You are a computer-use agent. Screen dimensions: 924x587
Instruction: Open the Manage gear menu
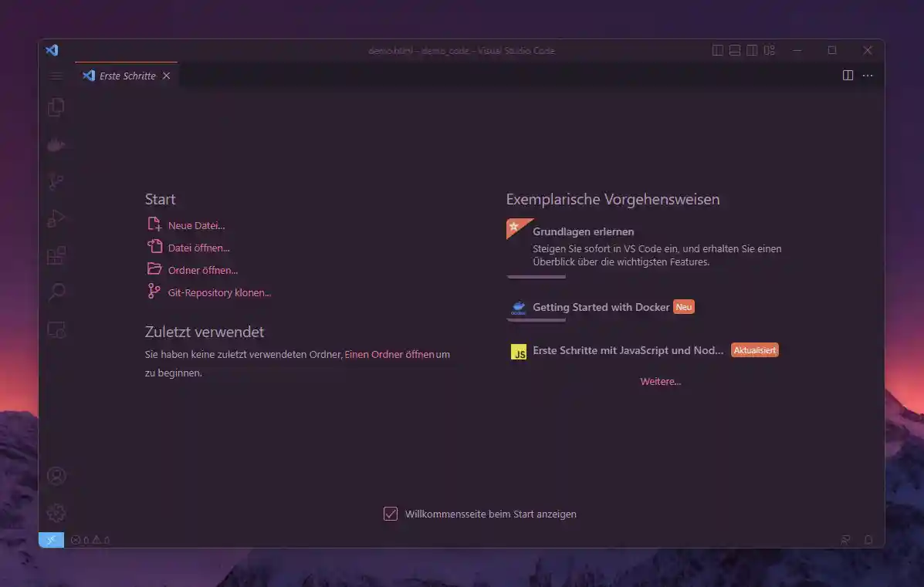tap(56, 512)
